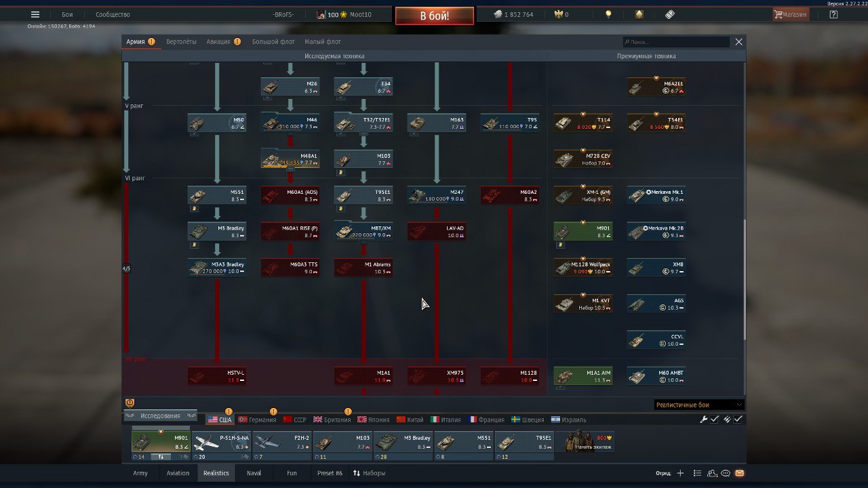Select the T95 vehicle card

[510, 123]
